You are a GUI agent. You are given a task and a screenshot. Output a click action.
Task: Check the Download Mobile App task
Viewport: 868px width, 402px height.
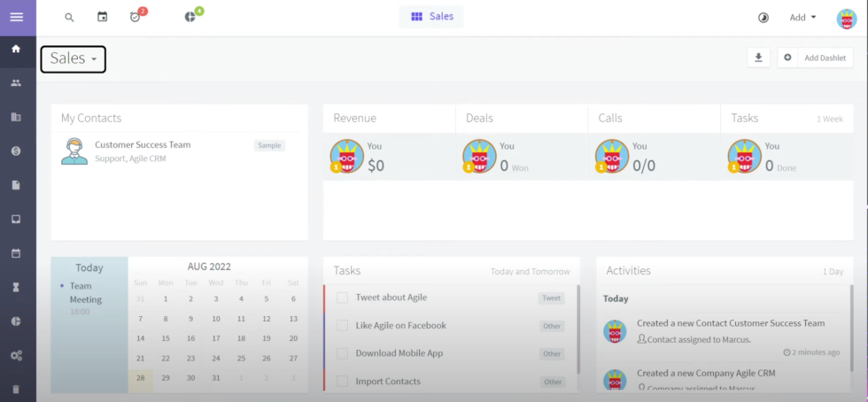pos(343,353)
